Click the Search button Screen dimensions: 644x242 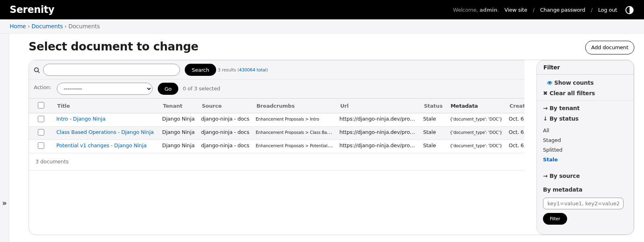[200, 70]
